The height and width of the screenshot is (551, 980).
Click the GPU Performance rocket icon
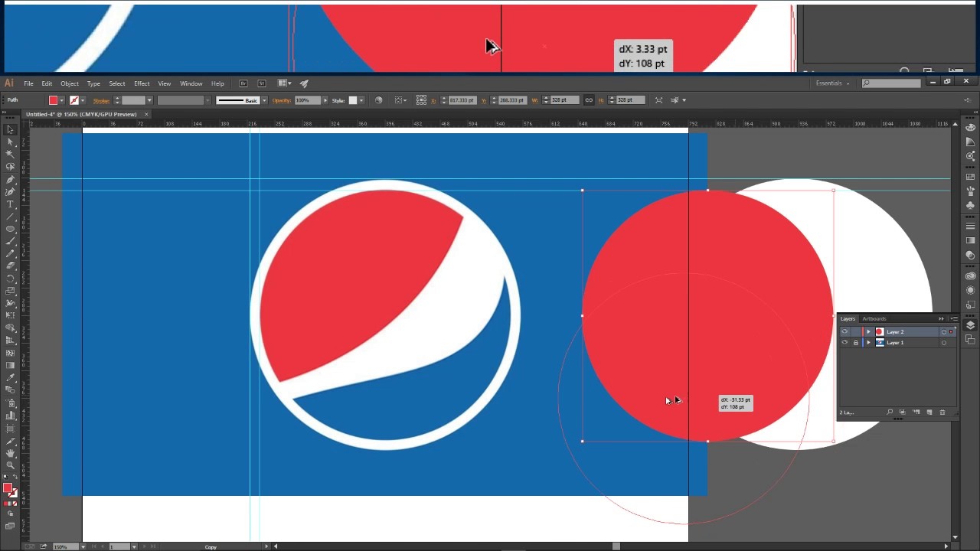tap(304, 83)
